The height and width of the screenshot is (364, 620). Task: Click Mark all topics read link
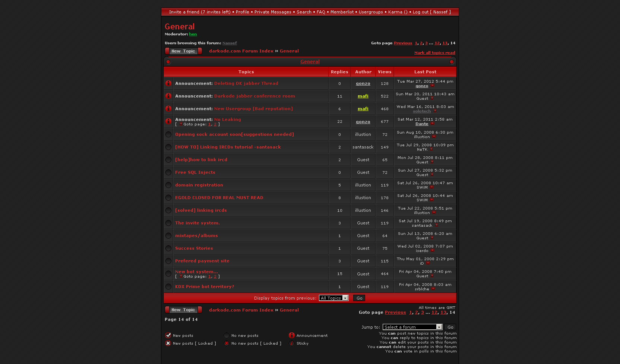[x=434, y=53]
